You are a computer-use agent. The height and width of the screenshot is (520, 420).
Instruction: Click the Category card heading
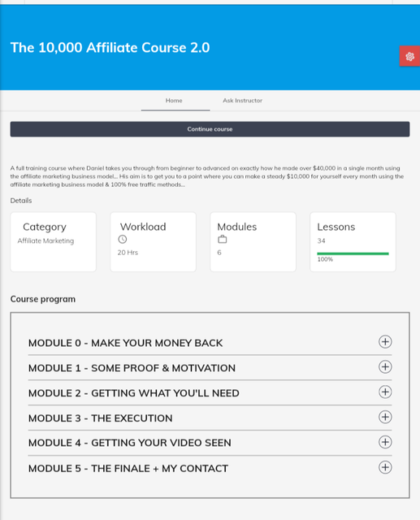45,227
